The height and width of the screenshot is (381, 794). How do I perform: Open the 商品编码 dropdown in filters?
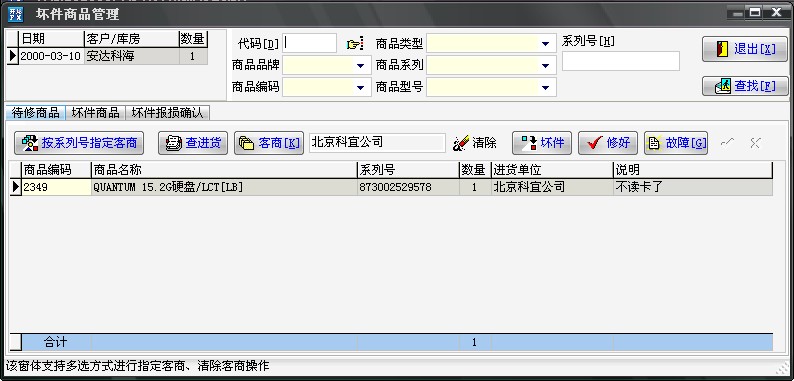(x=361, y=88)
